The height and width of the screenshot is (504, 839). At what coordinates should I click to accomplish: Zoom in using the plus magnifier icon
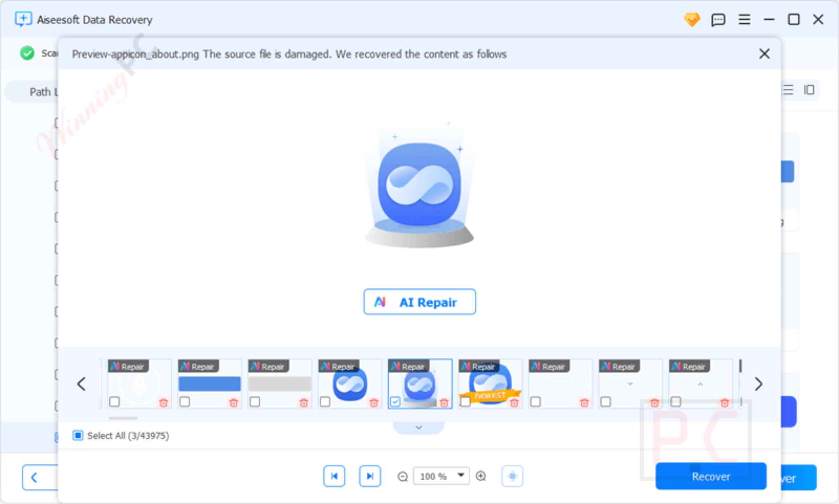[x=481, y=476]
